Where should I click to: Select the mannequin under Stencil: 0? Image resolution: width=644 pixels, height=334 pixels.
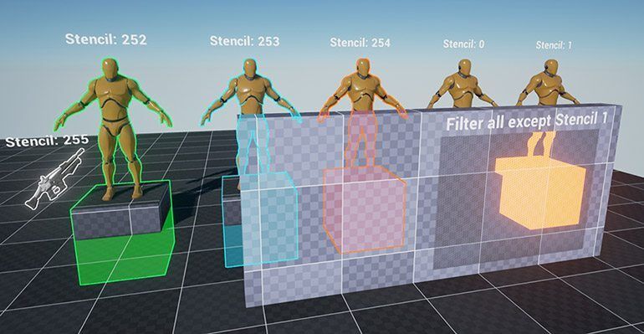pyautogui.click(x=463, y=85)
